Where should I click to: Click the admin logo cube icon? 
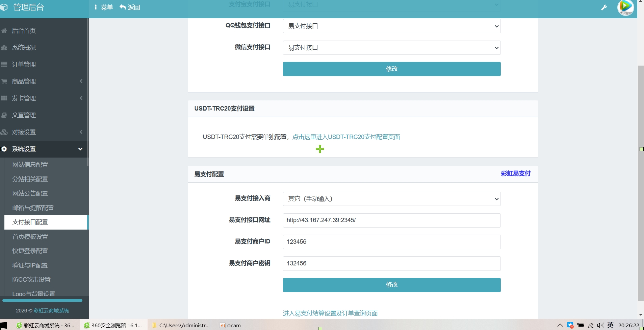click(4, 7)
